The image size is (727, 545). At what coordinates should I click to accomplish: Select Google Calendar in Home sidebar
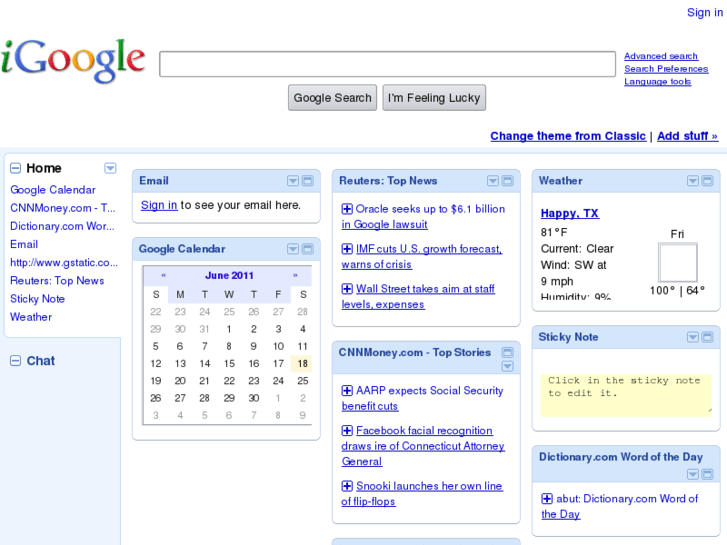pyautogui.click(x=53, y=190)
